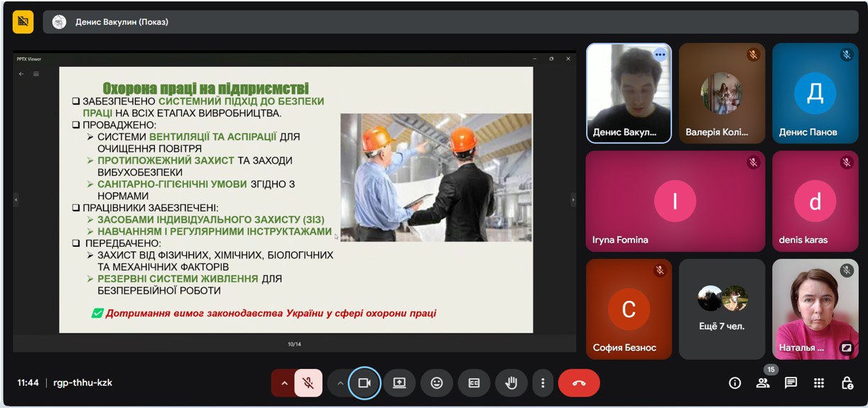Image resolution: width=868 pixels, height=408 pixels.
Task: Select София Безнос participant tile
Action: pyautogui.click(x=629, y=309)
